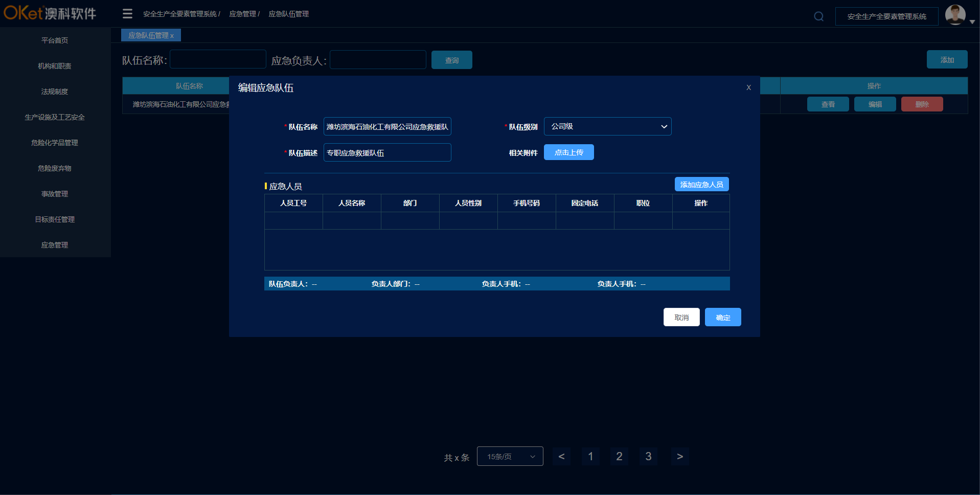Click 添加应急人员 to add personnel
Image resolution: width=980 pixels, height=495 pixels.
[701, 184]
